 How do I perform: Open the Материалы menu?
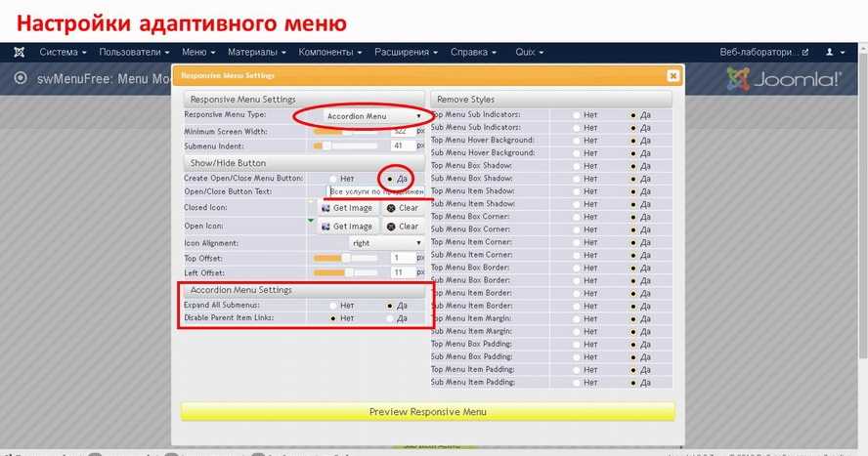click(256, 52)
